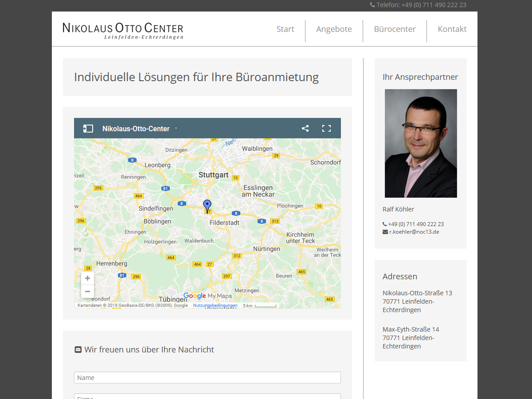
Task: Open the Kontakt menu item
Action: [x=452, y=29]
